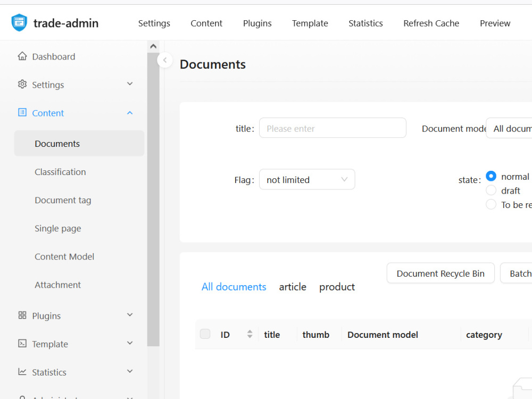Select the To be reviewed radio button
Viewport: 532px width, 399px height.
(491, 204)
